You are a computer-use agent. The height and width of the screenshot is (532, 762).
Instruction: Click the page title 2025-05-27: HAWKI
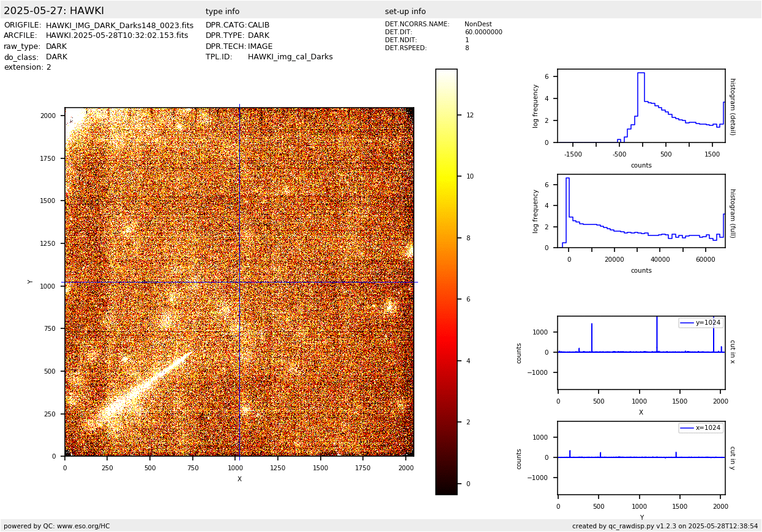(54, 11)
